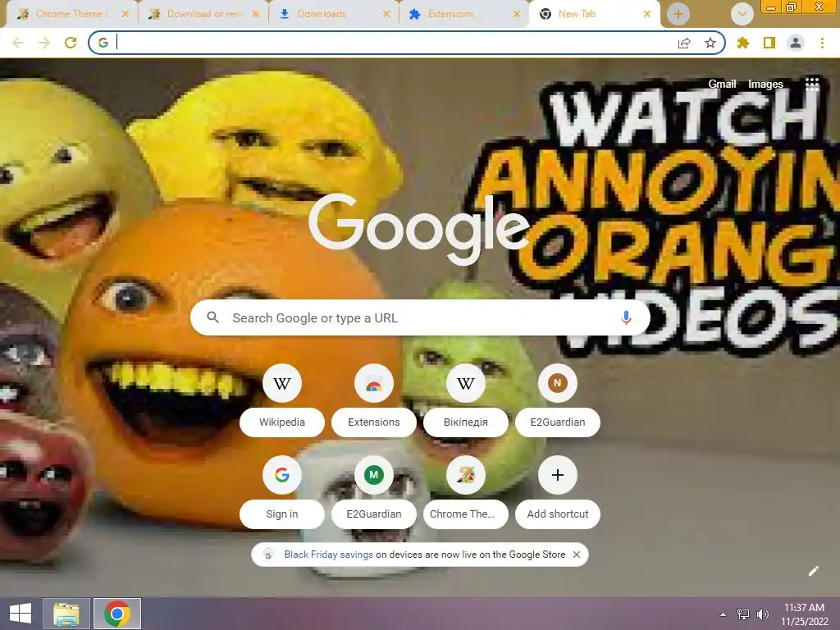Open the Wikipedia shortcut icon
840x630 pixels.
tap(282, 383)
